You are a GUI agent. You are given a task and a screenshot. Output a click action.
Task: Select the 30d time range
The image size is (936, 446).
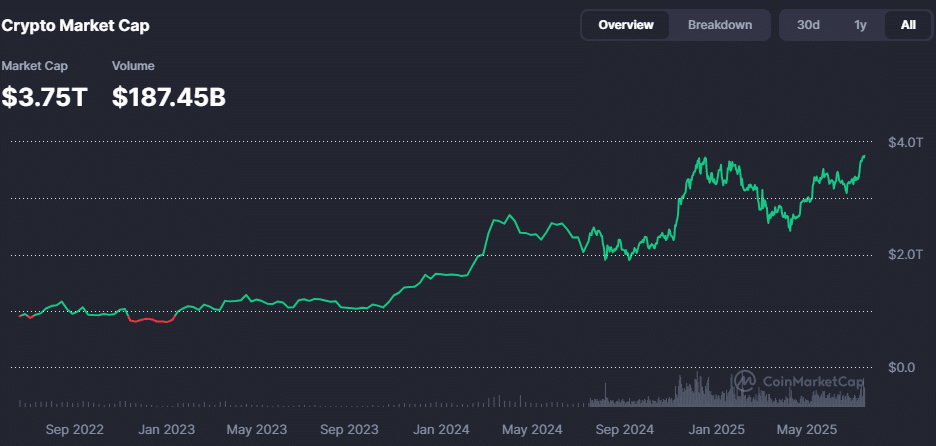pos(808,25)
